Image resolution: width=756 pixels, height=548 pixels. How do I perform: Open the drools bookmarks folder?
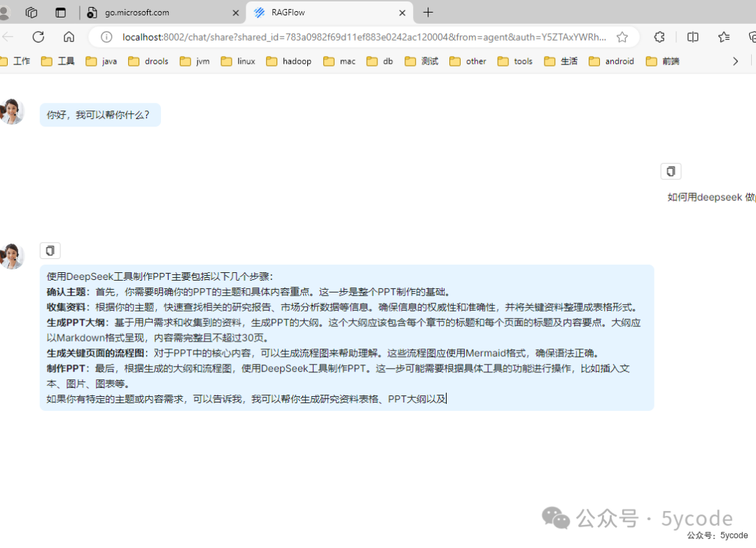click(x=148, y=61)
